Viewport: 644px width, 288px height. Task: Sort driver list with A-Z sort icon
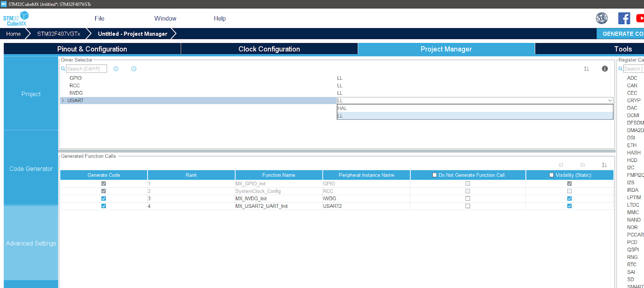coord(586,69)
